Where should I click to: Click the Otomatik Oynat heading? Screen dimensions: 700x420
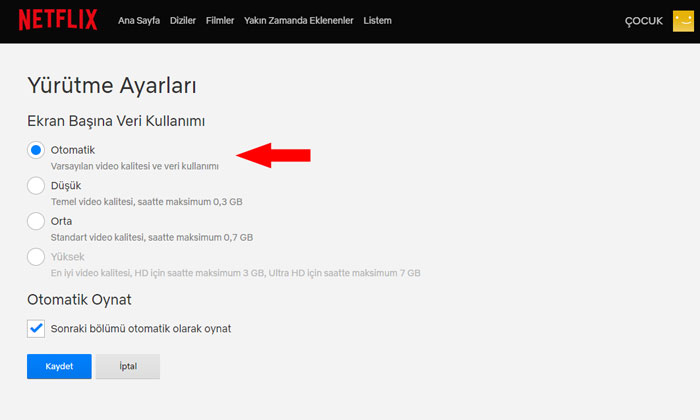click(x=79, y=299)
